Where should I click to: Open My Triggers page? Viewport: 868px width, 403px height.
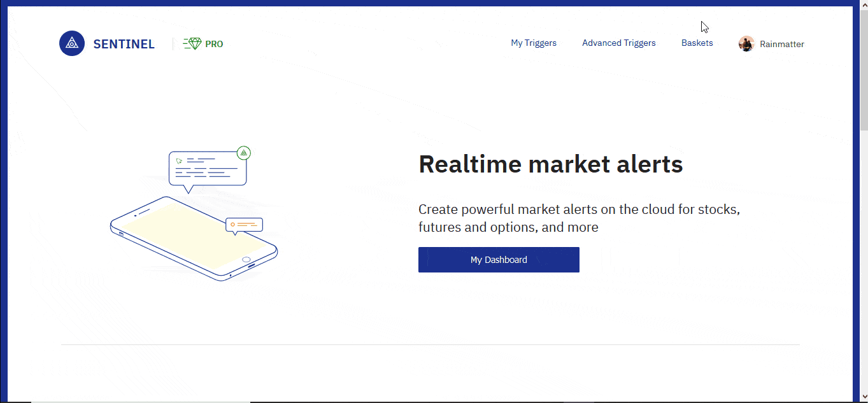[534, 43]
